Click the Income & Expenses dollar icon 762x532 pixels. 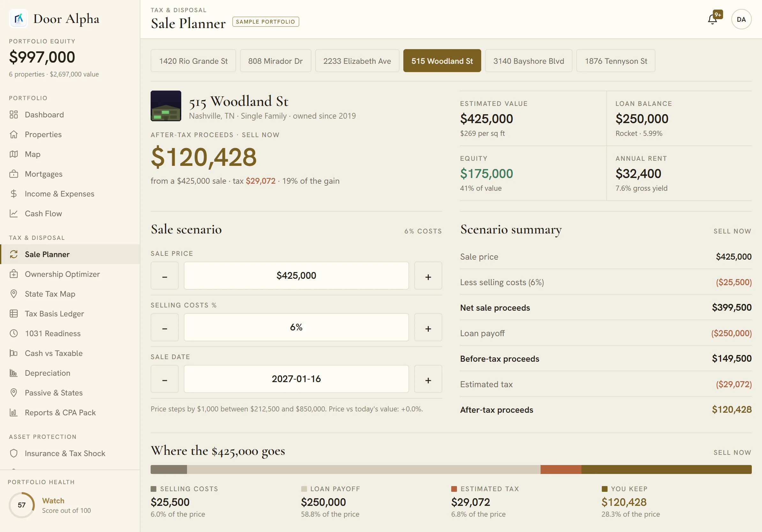[14, 194]
